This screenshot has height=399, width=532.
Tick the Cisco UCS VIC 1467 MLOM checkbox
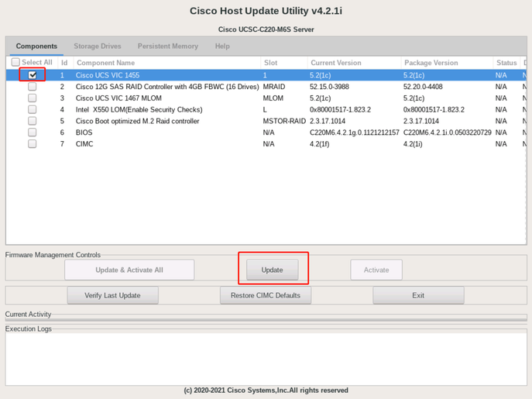coord(33,98)
